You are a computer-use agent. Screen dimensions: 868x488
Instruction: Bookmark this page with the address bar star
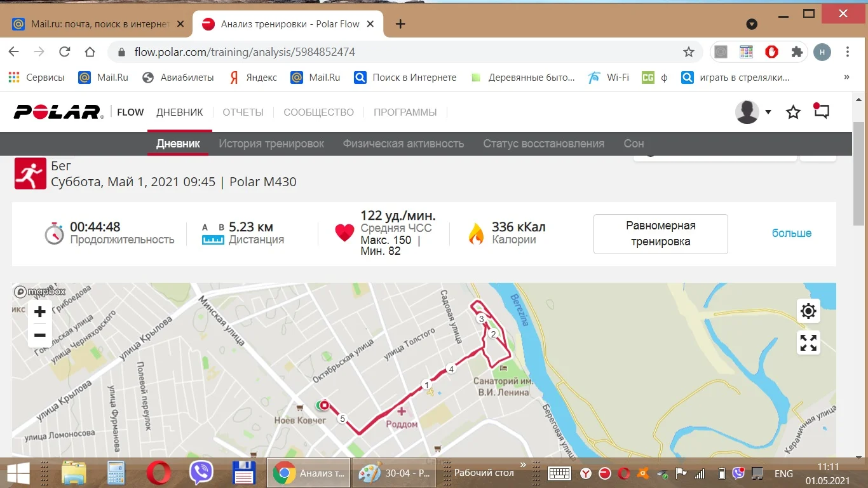pyautogui.click(x=689, y=52)
